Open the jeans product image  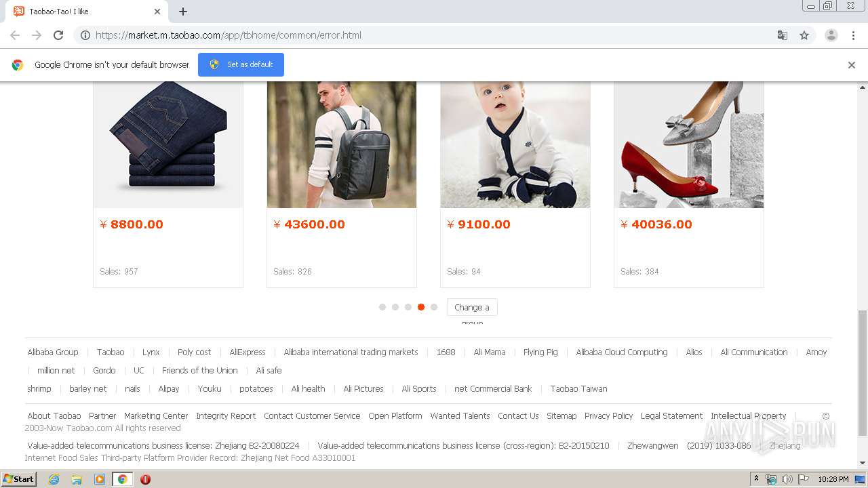click(x=168, y=144)
